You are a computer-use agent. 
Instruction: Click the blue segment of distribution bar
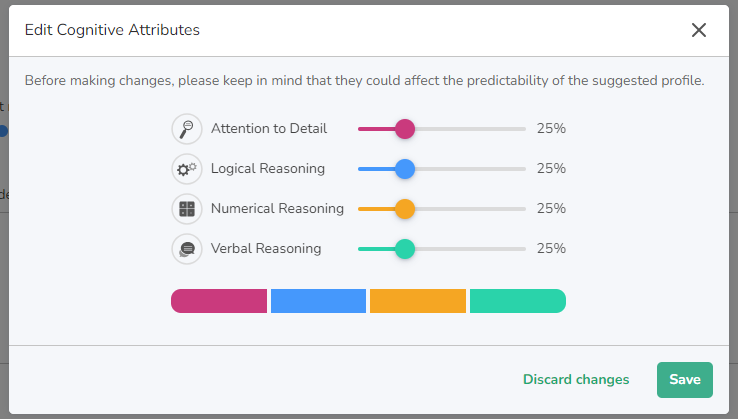[318, 301]
